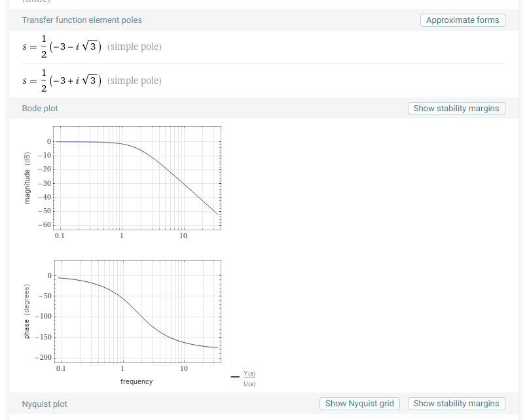Click the "frequency" axis label
Screen dimensions: 527x420
(136, 381)
